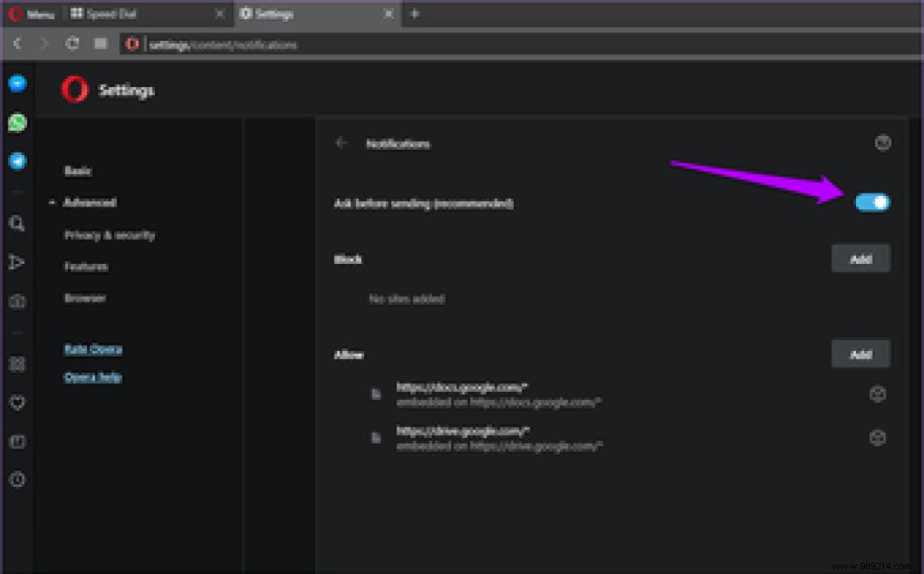924x574 pixels.
Task: Open browsing history from the sidebar clock icon
Action: point(17,479)
